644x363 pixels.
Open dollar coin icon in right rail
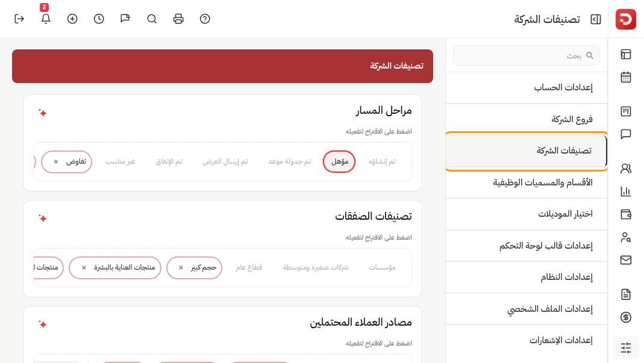click(x=625, y=317)
